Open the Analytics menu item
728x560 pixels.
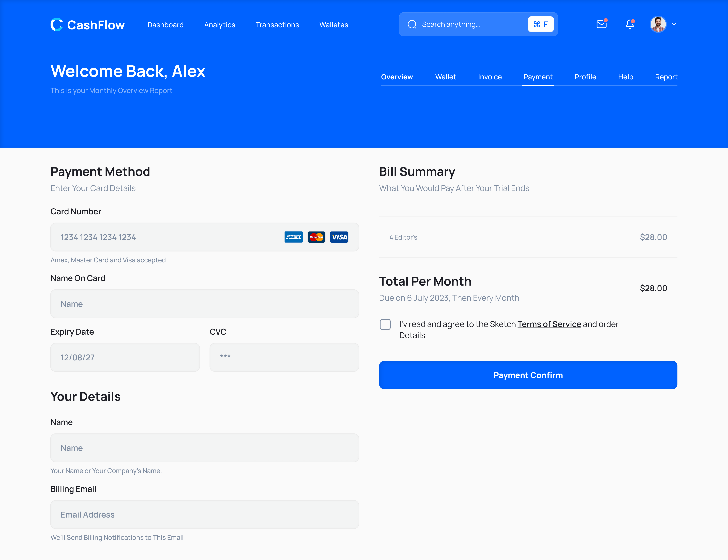(x=220, y=24)
